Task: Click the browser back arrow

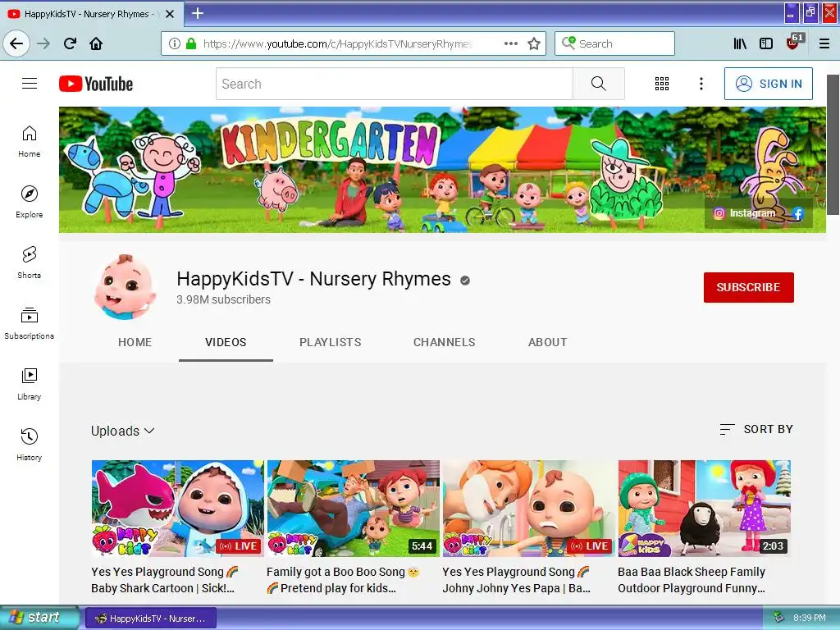Action: [x=16, y=43]
